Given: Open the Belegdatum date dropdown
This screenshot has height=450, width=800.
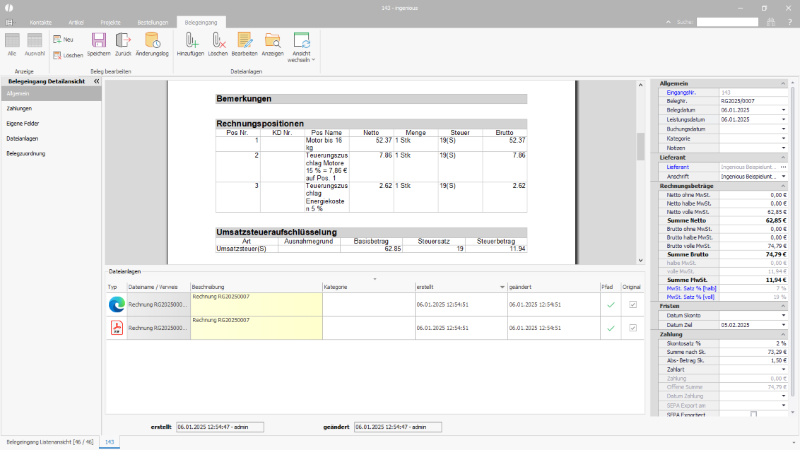Looking at the screenshot, I should [784, 110].
